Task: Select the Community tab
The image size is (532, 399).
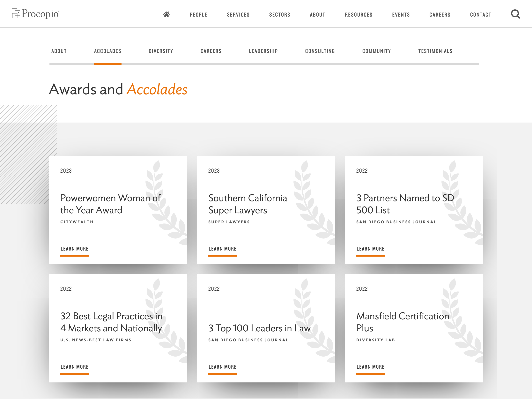Action: tap(376, 51)
